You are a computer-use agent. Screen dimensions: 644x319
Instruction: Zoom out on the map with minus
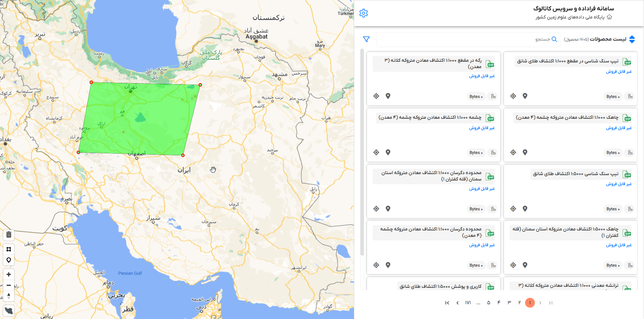click(9, 285)
